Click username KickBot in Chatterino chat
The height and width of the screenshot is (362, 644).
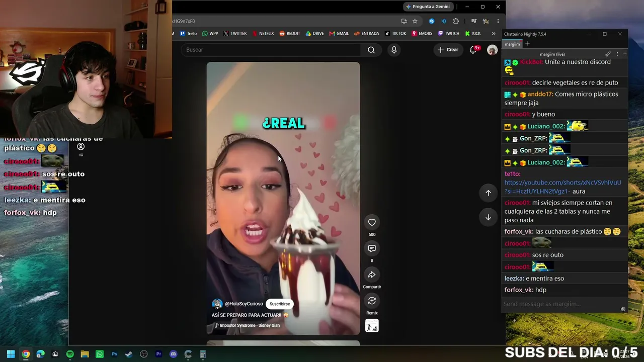click(531, 62)
